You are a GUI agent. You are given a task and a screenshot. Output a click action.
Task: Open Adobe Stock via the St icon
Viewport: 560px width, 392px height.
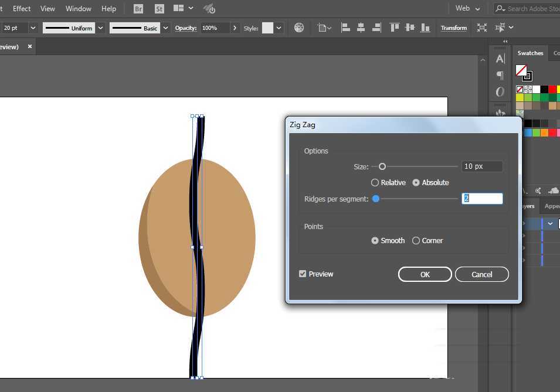(x=159, y=9)
